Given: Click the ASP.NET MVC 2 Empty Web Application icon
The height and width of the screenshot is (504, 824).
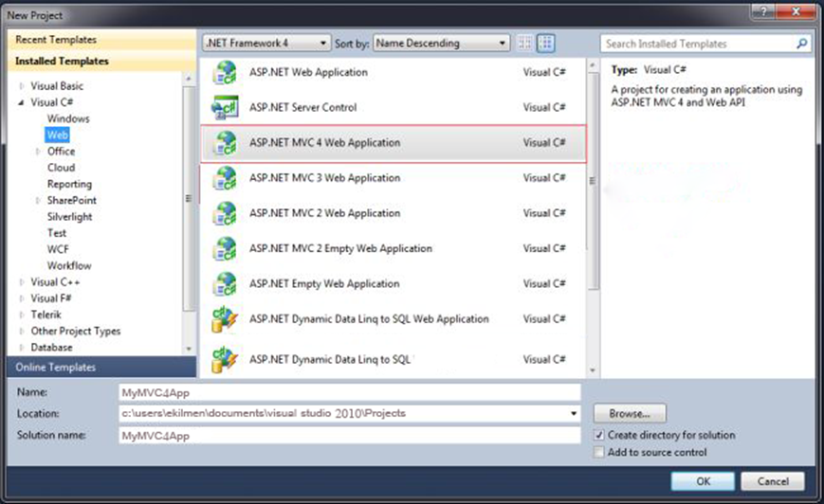Looking at the screenshot, I should click(225, 248).
